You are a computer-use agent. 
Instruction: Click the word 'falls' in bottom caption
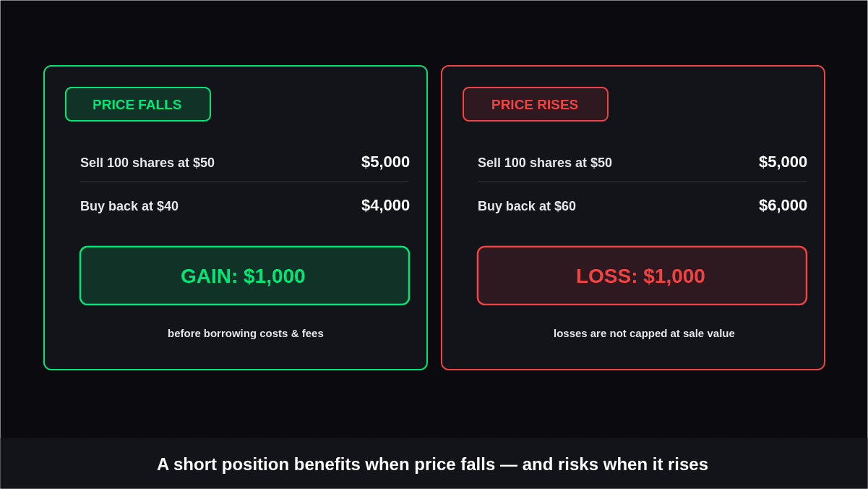pos(475,464)
